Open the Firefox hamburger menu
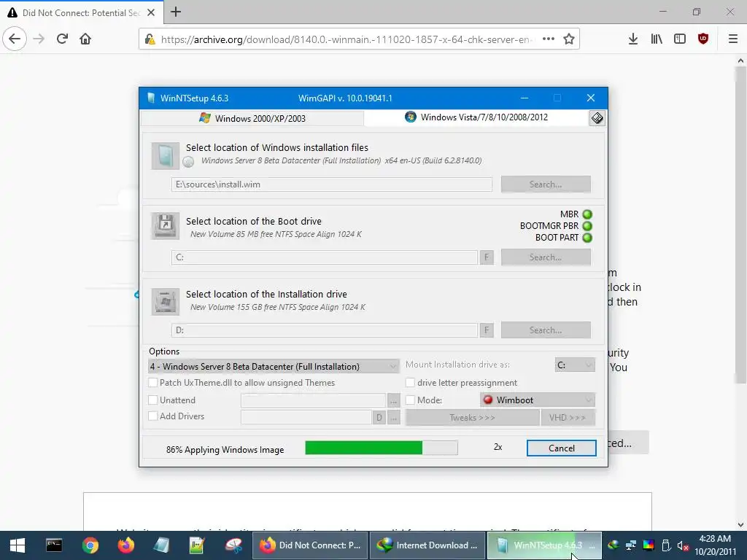The width and height of the screenshot is (747, 560). [732, 39]
